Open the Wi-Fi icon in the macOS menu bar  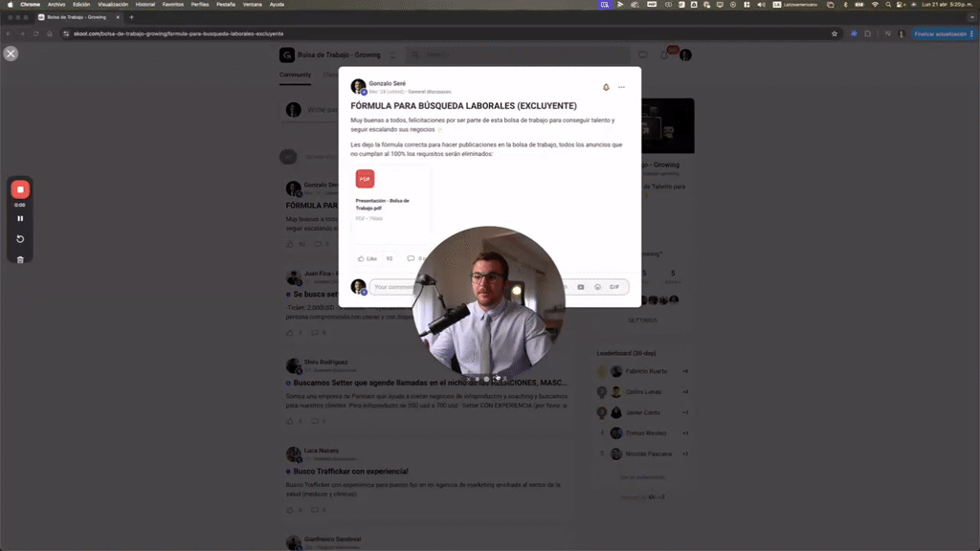pyautogui.click(x=875, y=5)
